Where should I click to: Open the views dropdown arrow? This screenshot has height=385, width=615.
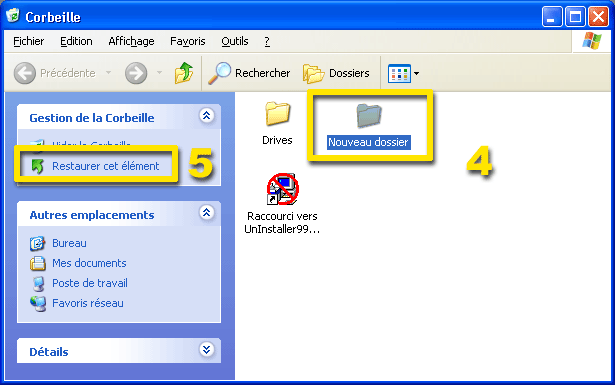tap(417, 73)
